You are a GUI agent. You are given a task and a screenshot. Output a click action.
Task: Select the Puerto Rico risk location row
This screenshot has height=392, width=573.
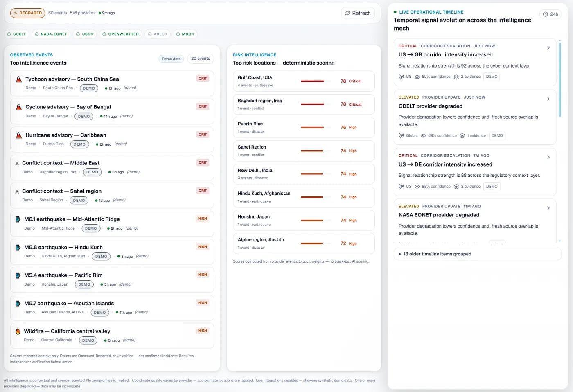click(x=304, y=127)
